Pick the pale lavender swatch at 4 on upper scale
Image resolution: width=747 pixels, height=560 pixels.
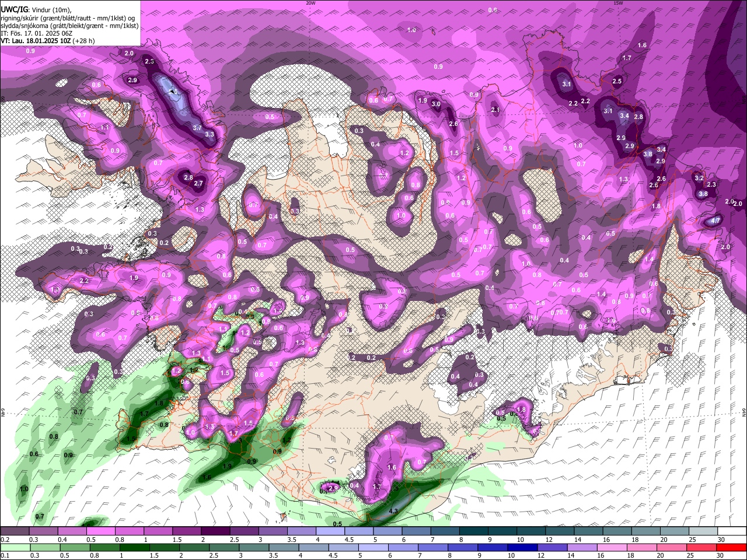pos(330,531)
